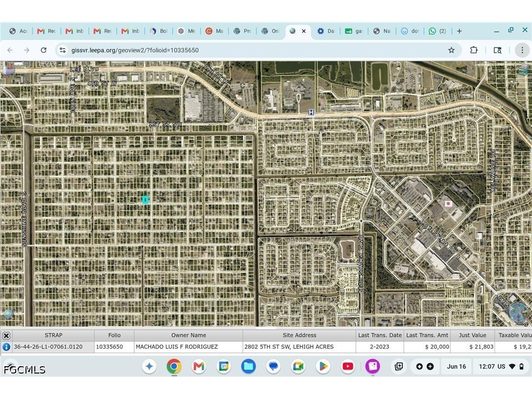
Task: Reload the GeoView page
Action: coord(44,50)
